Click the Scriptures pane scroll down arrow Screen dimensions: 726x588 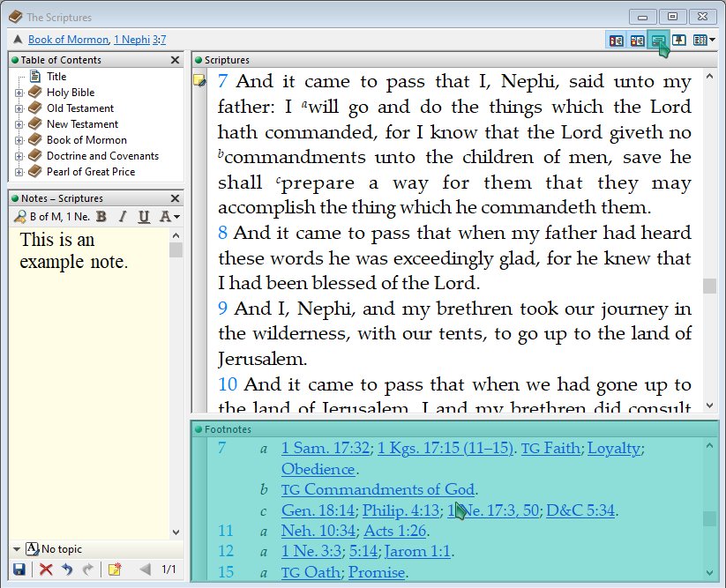pyautogui.click(x=709, y=406)
